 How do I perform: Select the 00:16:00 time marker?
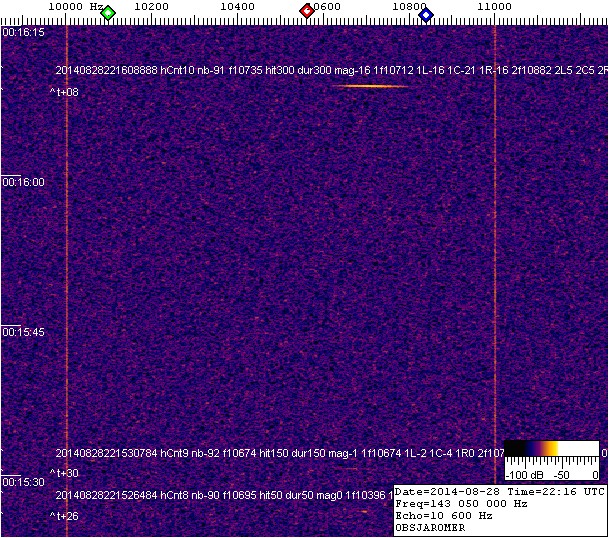(x=24, y=182)
